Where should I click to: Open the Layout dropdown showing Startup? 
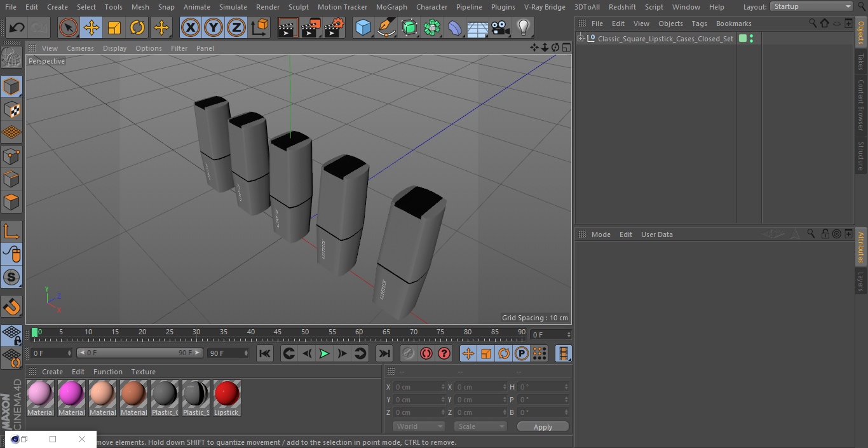coord(812,6)
